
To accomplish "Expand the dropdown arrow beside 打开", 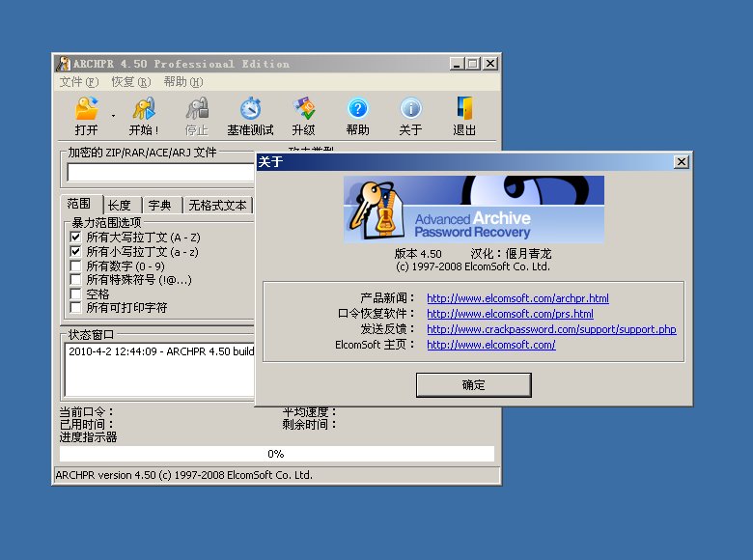I will [113, 116].
